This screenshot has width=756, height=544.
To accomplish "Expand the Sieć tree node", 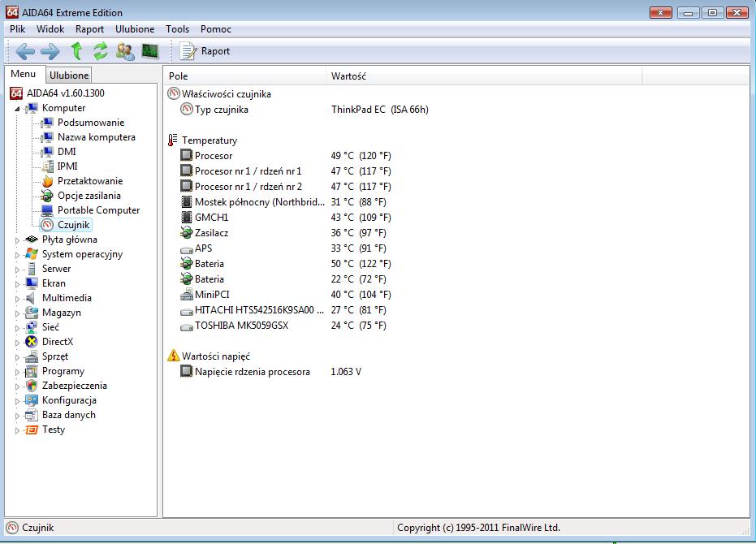I will [x=17, y=328].
